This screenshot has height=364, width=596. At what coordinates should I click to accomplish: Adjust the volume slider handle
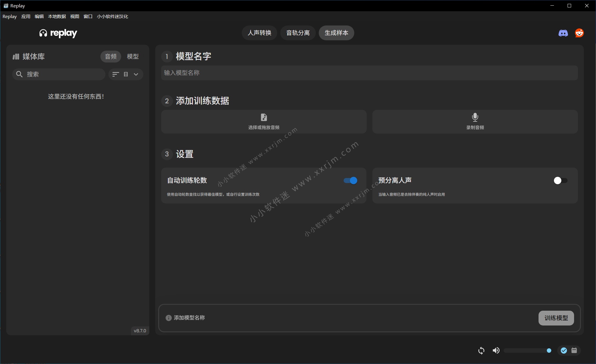click(549, 351)
